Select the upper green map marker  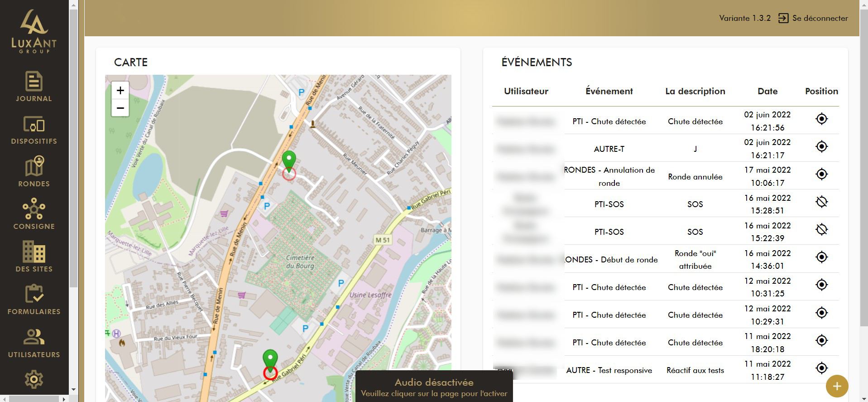(x=289, y=160)
